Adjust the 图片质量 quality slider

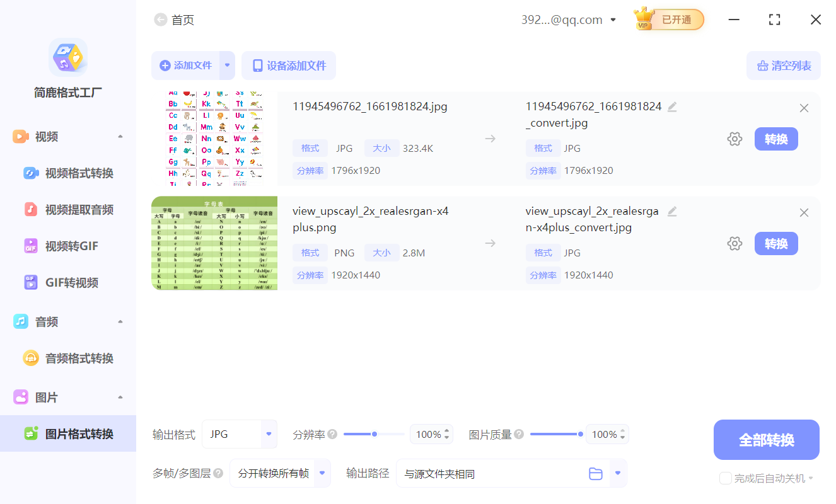pos(556,434)
